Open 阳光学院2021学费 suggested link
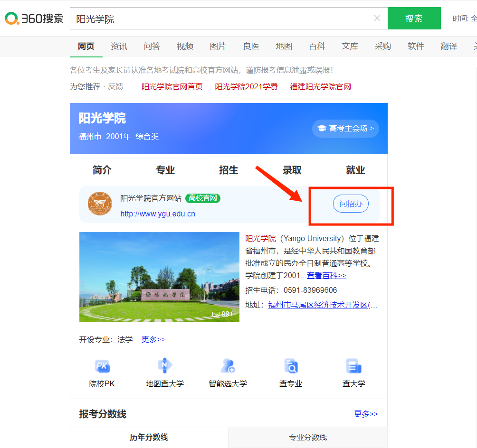This screenshot has height=448, width=477. click(x=246, y=86)
